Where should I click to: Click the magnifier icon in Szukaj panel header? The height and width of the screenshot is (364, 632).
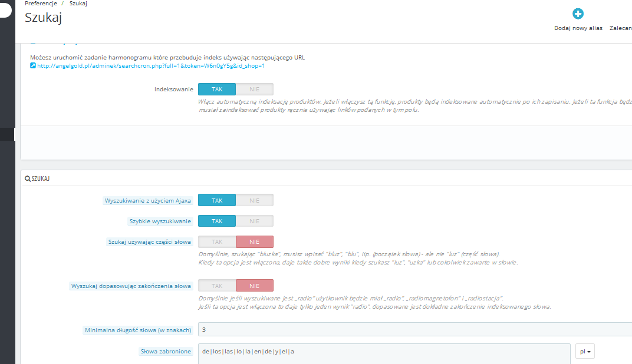pos(27,178)
